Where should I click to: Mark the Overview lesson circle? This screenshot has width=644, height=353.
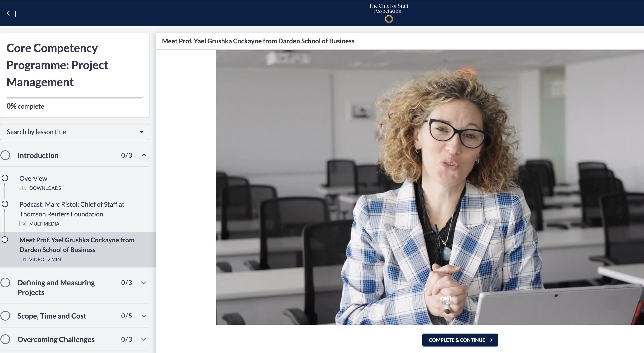tap(5, 178)
